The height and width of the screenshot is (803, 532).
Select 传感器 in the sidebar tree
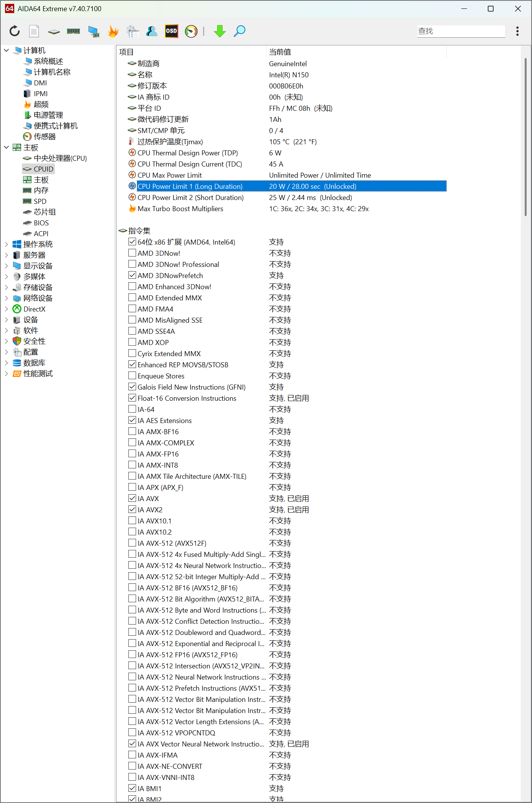[x=45, y=137]
